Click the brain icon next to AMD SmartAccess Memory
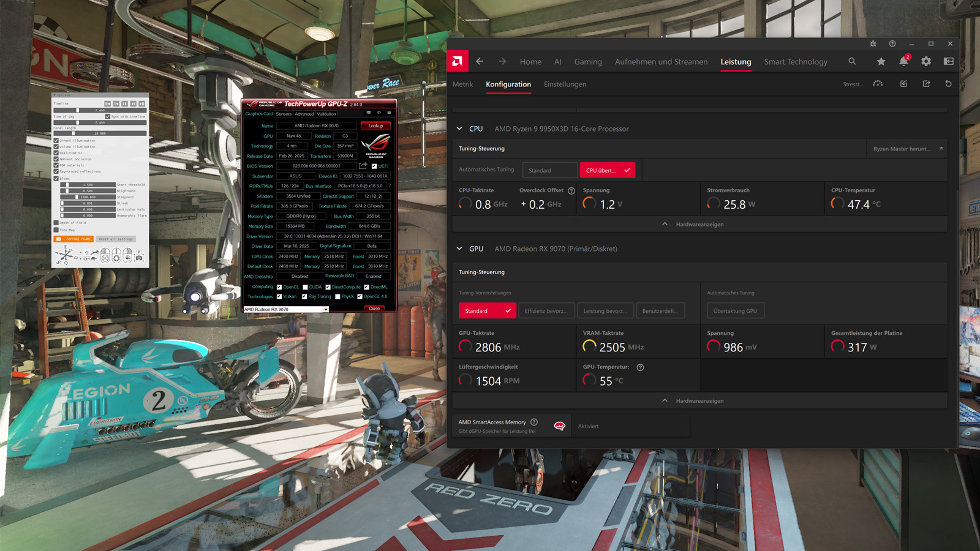980x551 pixels. pos(559,425)
